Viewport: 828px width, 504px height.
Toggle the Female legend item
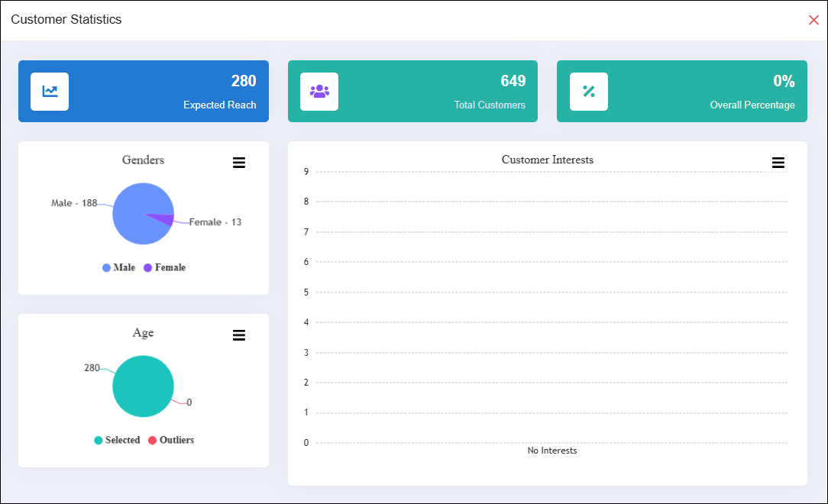click(165, 268)
